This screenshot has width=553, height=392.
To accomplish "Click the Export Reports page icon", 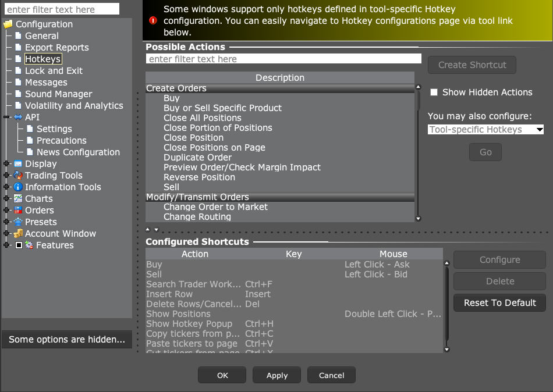I will tap(19, 47).
